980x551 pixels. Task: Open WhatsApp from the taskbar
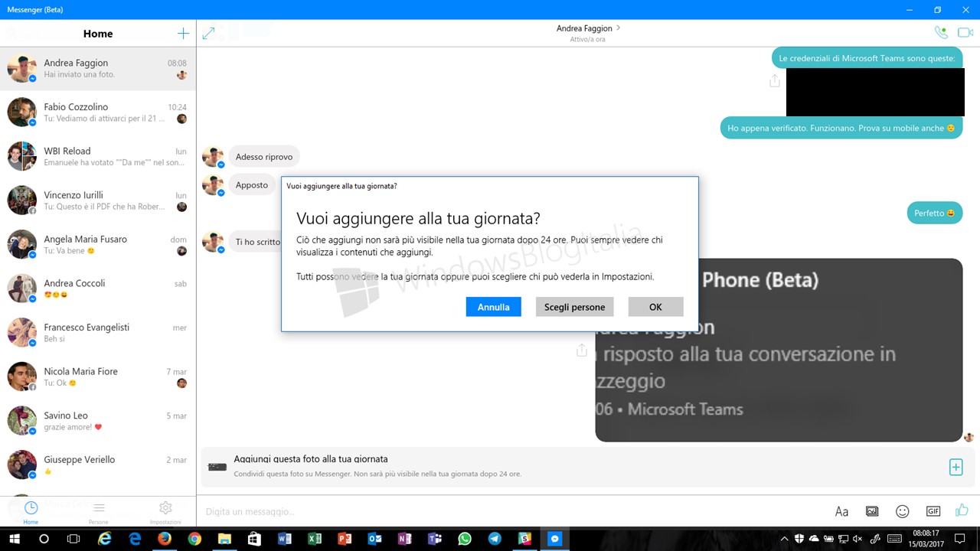click(465, 539)
